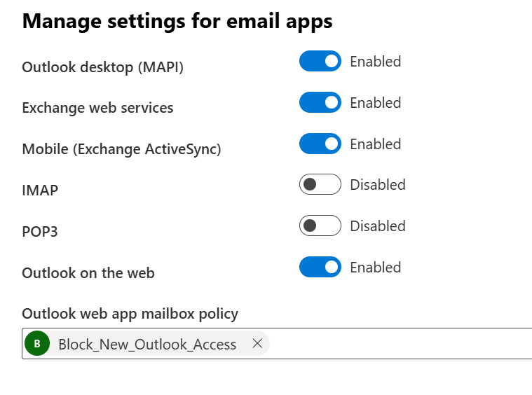532x395 pixels.
Task: Click the "Exchange web services" label
Action: 97,108
